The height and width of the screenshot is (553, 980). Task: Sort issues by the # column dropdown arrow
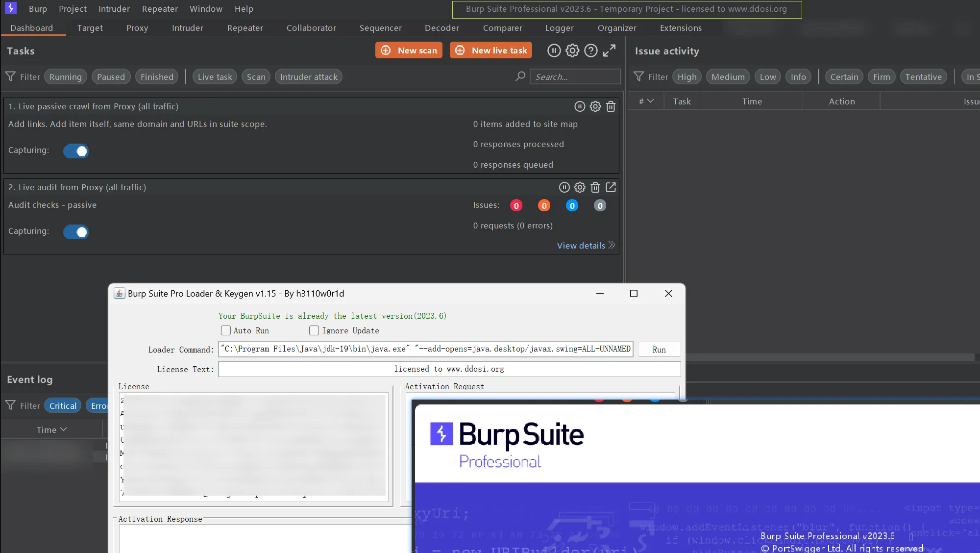[650, 101]
